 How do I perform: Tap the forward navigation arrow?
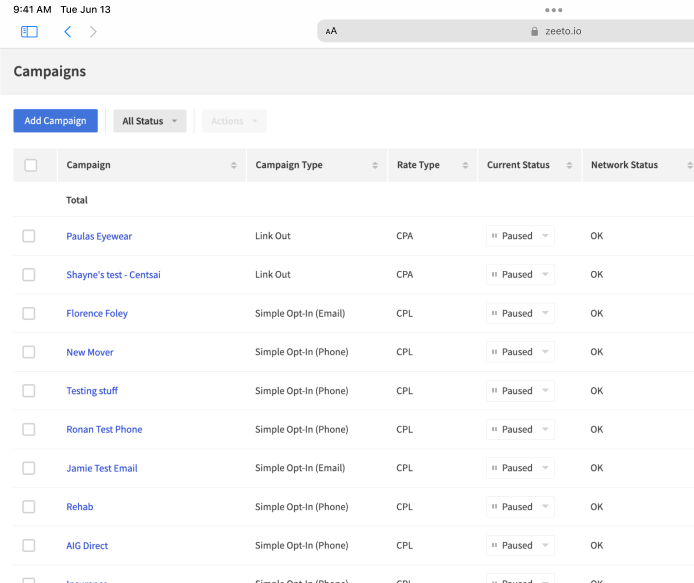pyautogui.click(x=93, y=32)
